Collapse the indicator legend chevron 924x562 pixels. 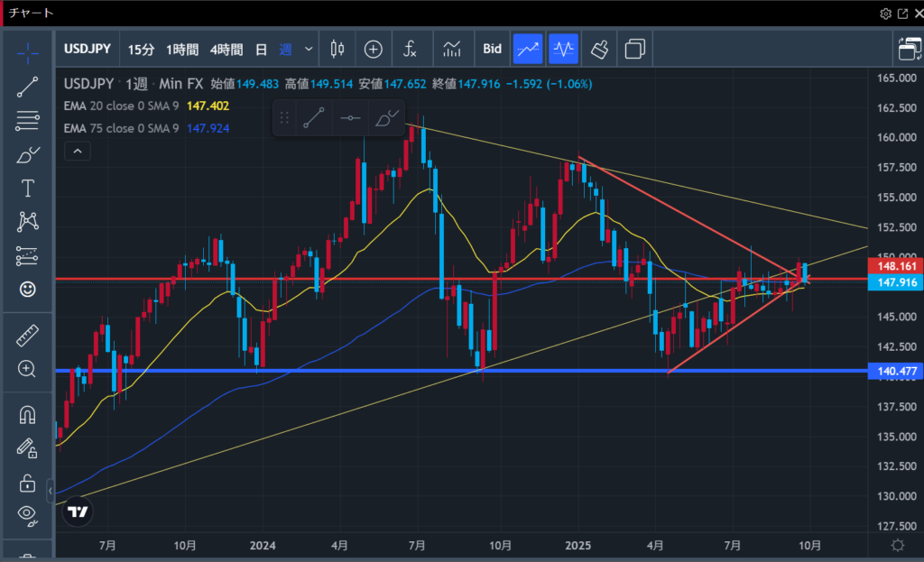point(77,151)
